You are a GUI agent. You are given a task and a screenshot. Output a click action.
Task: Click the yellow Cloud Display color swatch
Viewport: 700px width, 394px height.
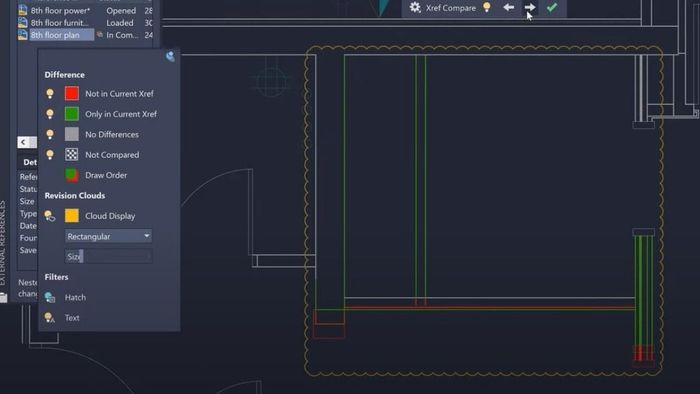pyautogui.click(x=71, y=216)
